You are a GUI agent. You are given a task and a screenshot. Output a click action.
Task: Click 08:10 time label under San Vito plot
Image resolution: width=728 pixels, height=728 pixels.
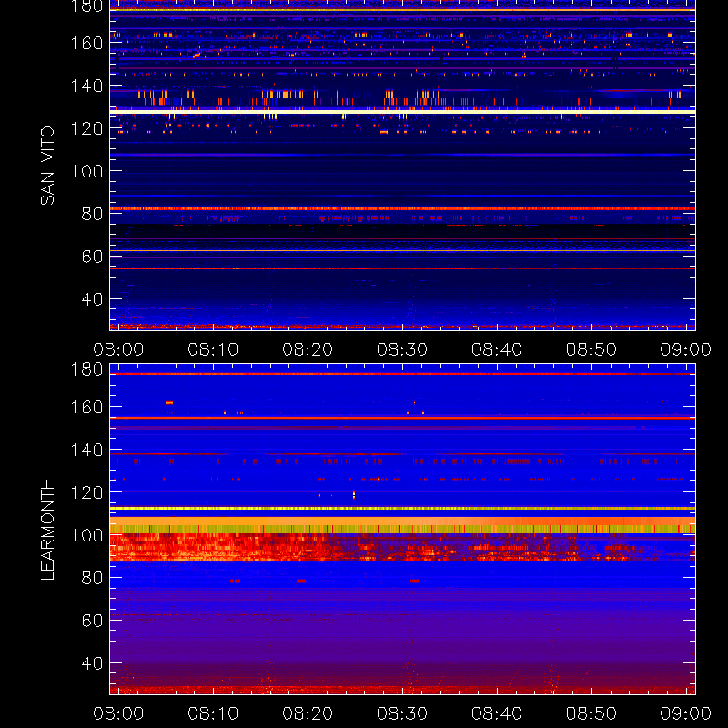click(x=213, y=349)
